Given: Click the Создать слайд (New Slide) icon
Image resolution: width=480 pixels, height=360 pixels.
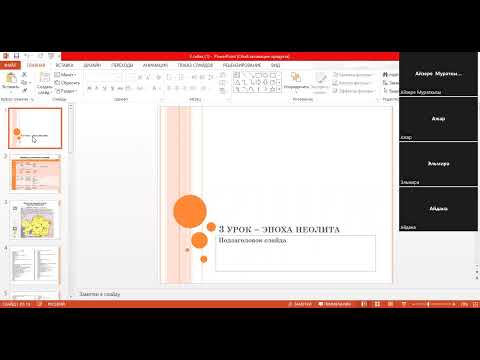Looking at the screenshot, I should [45, 78].
